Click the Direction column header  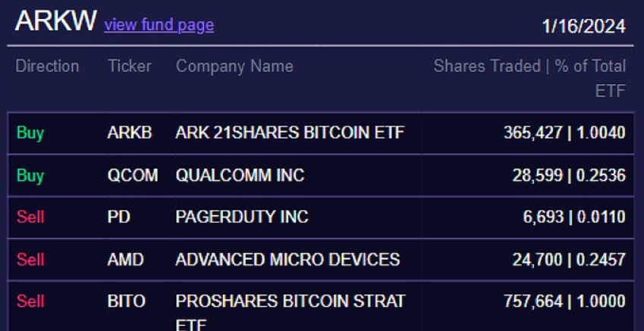pos(47,67)
